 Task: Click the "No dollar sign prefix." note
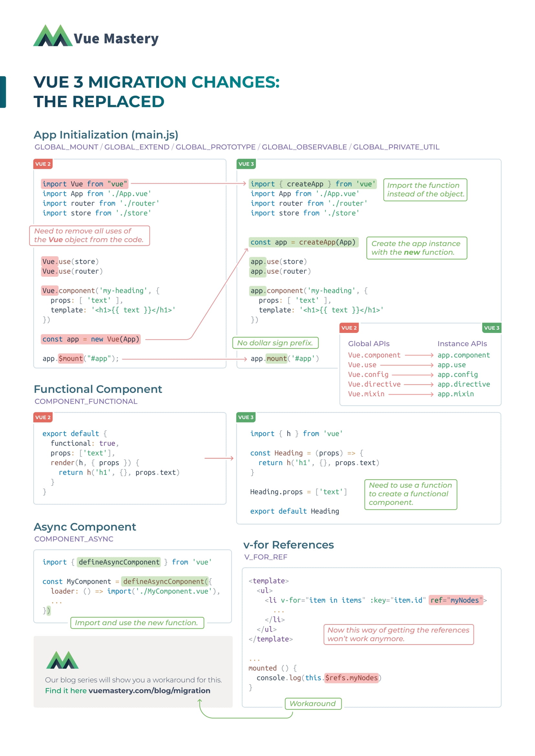[x=275, y=343]
